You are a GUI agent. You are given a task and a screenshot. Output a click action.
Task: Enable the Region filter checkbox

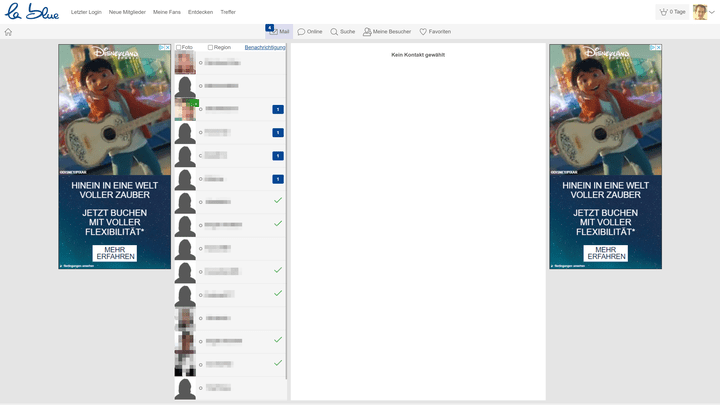pyautogui.click(x=210, y=47)
